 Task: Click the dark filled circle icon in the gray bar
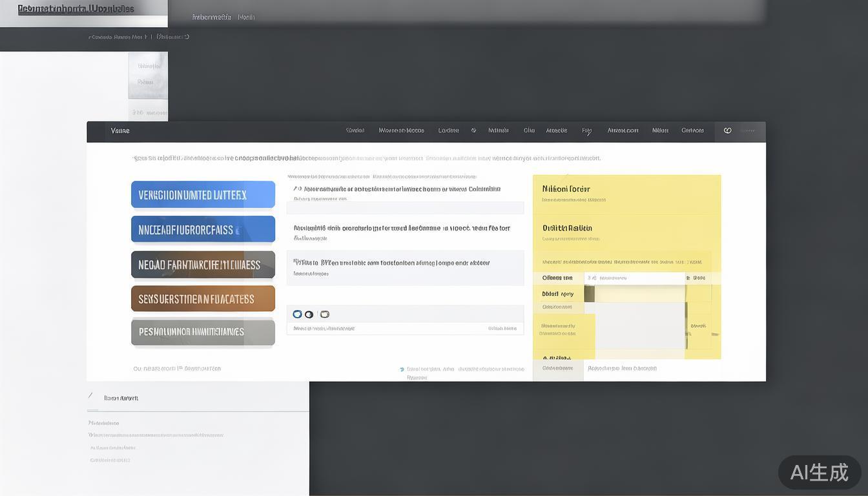tap(309, 315)
